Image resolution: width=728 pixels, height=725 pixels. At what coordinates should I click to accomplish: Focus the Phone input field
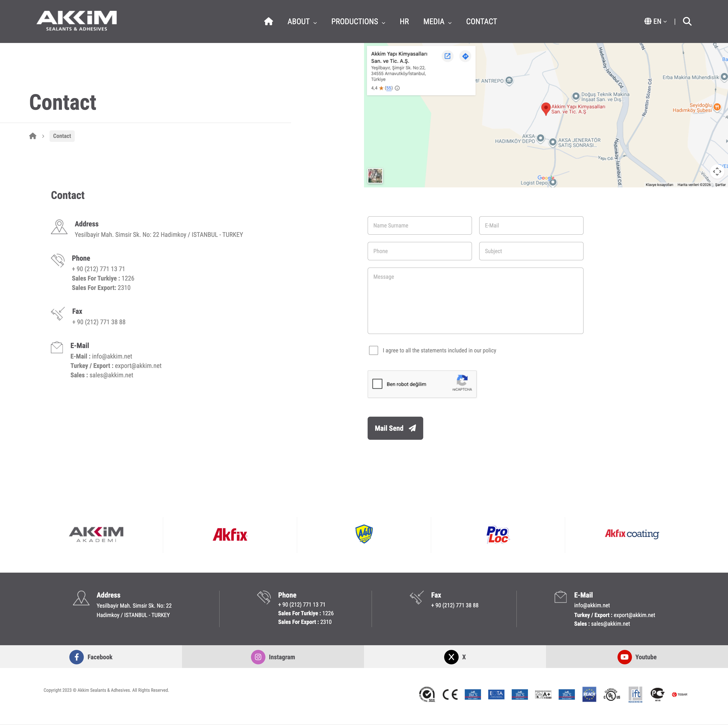pyautogui.click(x=419, y=251)
